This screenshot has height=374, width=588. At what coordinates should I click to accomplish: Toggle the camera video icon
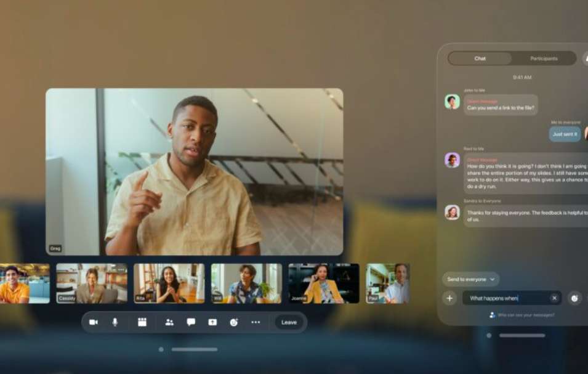94,322
